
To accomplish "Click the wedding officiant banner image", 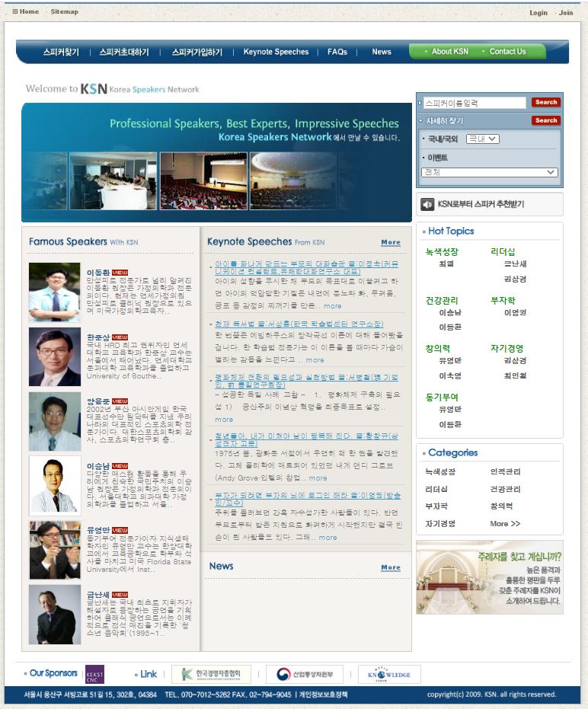I will pos(490,577).
